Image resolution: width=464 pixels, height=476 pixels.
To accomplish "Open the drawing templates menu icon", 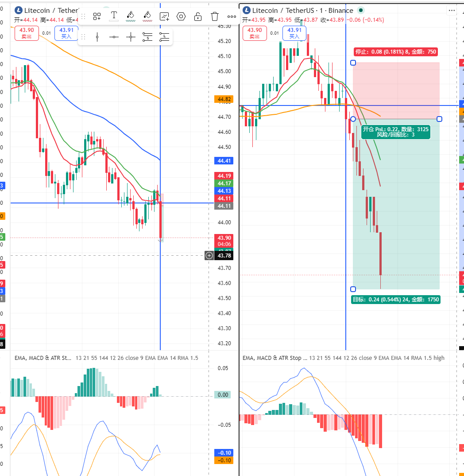I will (x=97, y=16).
